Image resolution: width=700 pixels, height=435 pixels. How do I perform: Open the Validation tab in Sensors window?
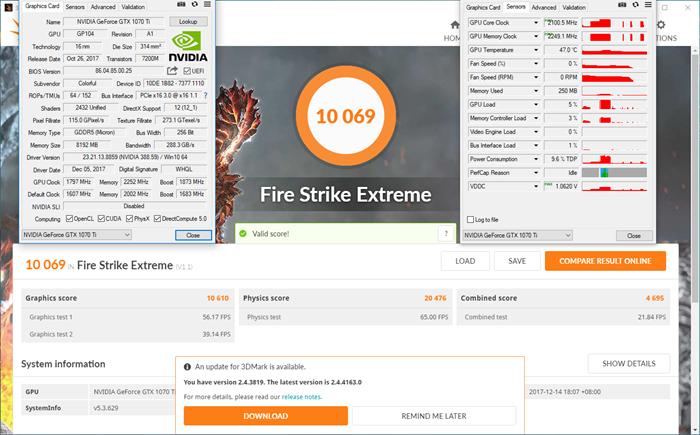[574, 7]
